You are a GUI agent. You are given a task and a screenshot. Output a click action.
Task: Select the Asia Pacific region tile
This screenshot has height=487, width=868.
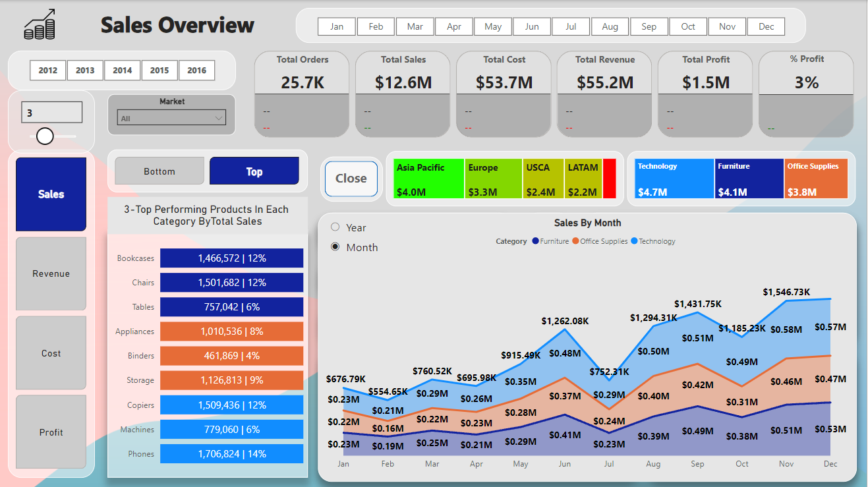tap(427, 178)
